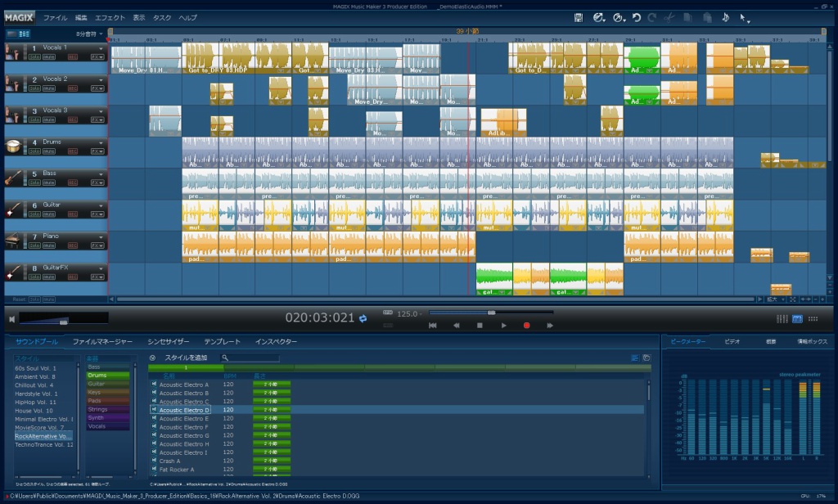Click the highlighted view icon in transport bar
Viewport: 838px width, 504px height.
pyautogui.click(x=797, y=319)
